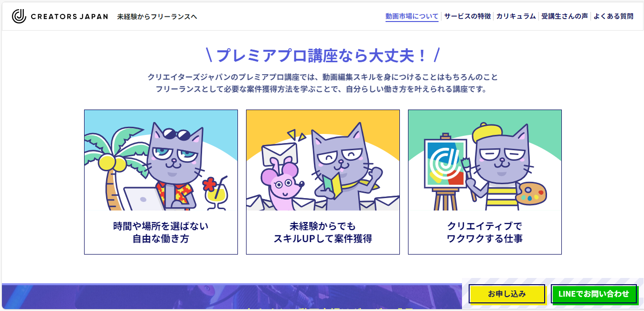Screen dimensions: 644x311
Task: Click the yellow お申し込み button
Action: tap(507, 294)
